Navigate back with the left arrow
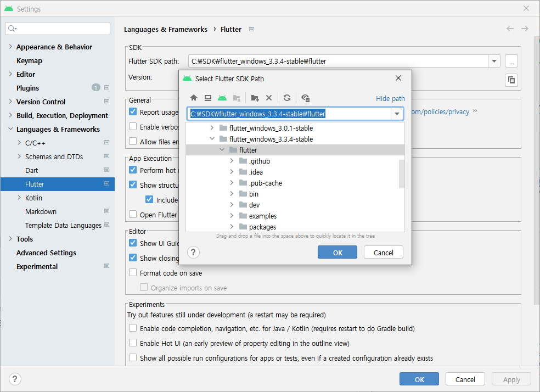This screenshot has height=392, width=540. point(510,29)
